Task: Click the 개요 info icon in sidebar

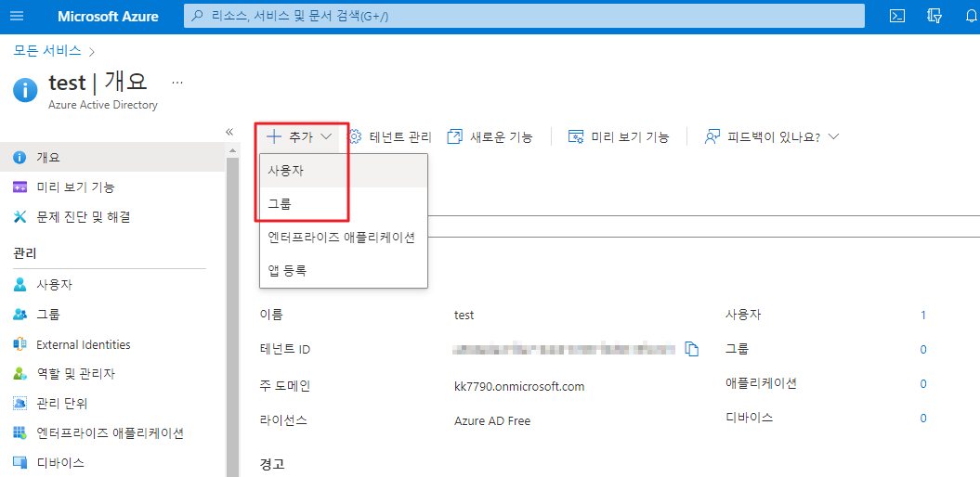Action: pos(20,158)
